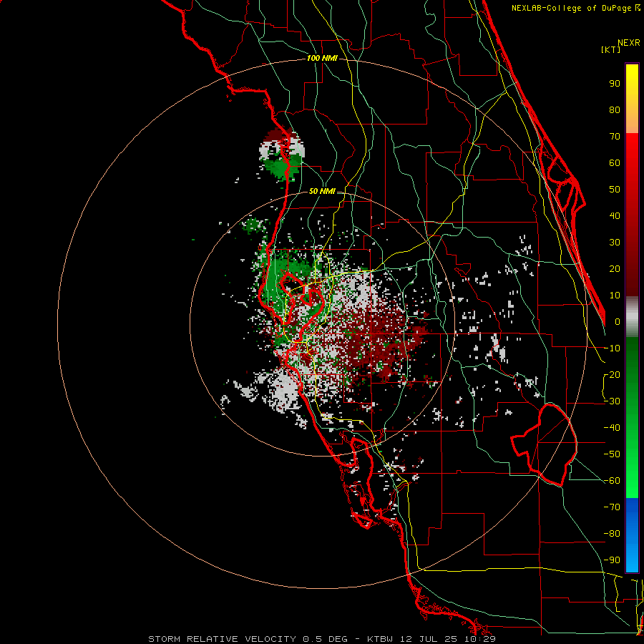Pick the blue segment at the color bar bottom
The height and width of the screenshot is (644, 644).
coord(632,535)
